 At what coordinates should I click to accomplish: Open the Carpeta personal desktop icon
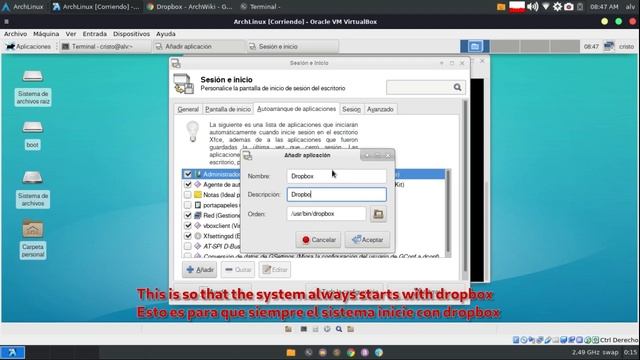tap(33, 239)
